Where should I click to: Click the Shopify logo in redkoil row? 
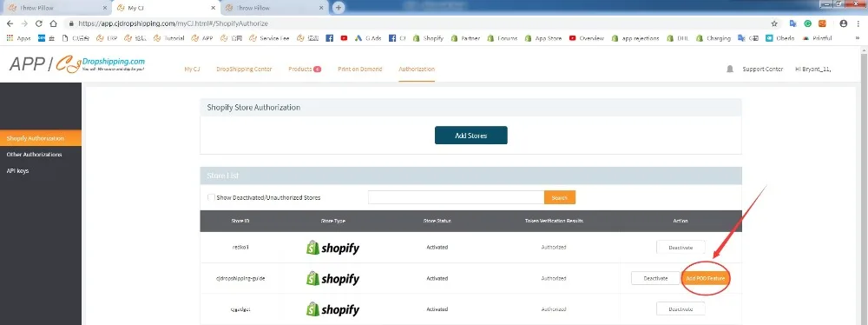[332, 248]
